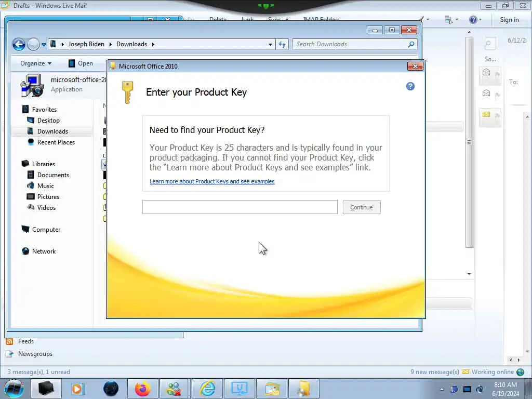This screenshot has width=532, height=399.
Task: Click the Windows Live Mail taskbar icon
Action: pyautogui.click(x=272, y=389)
